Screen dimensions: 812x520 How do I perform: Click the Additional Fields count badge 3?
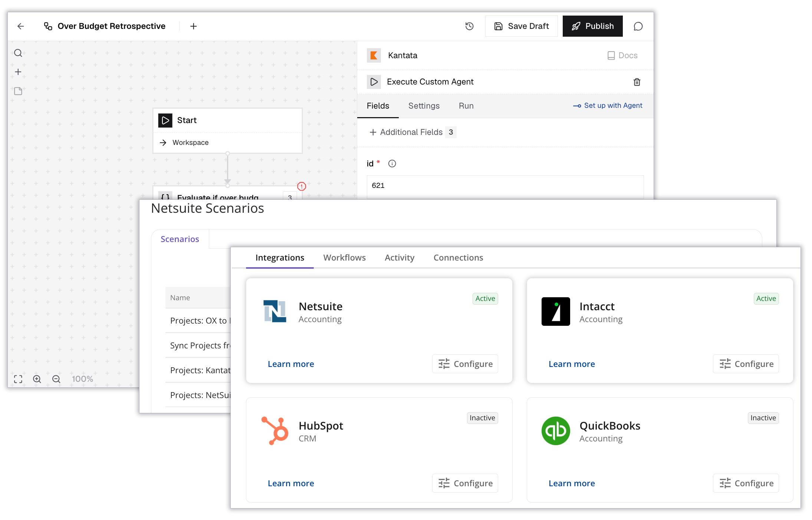point(451,132)
